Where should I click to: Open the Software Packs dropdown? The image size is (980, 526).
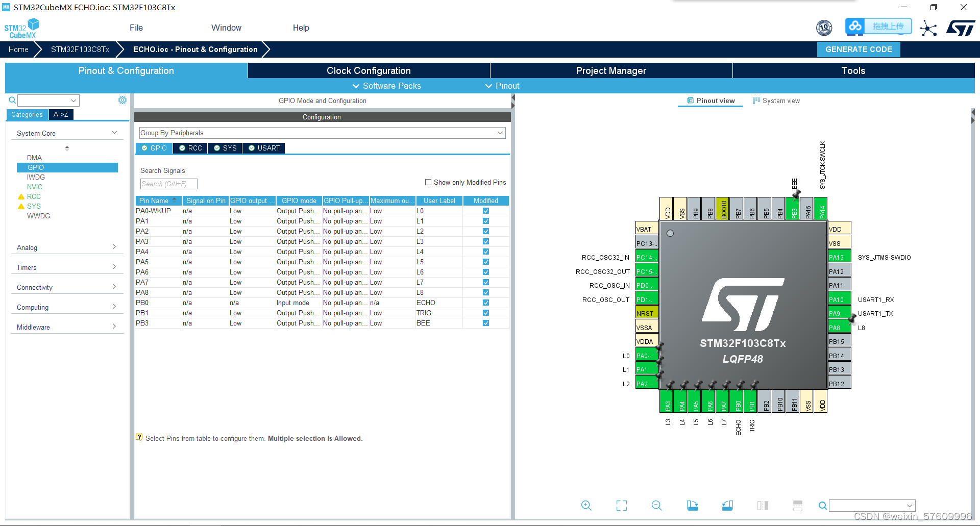387,86
